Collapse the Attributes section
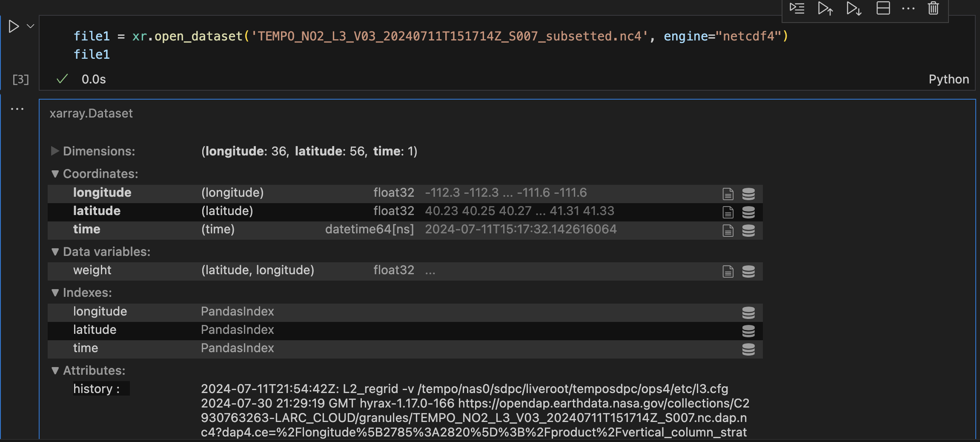 click(x=55, y=370)
